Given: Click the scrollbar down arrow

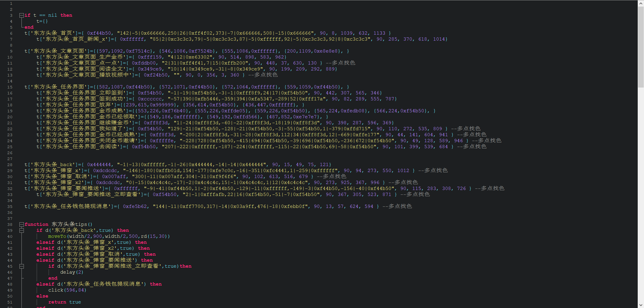Looking at the screenshot, I should tap(641, 305).
